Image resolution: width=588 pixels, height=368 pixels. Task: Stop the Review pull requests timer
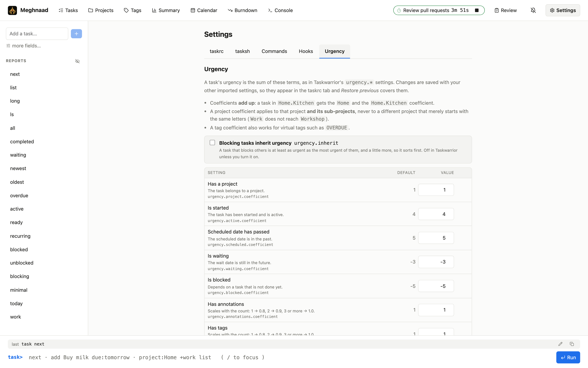[x=477, y=10]
